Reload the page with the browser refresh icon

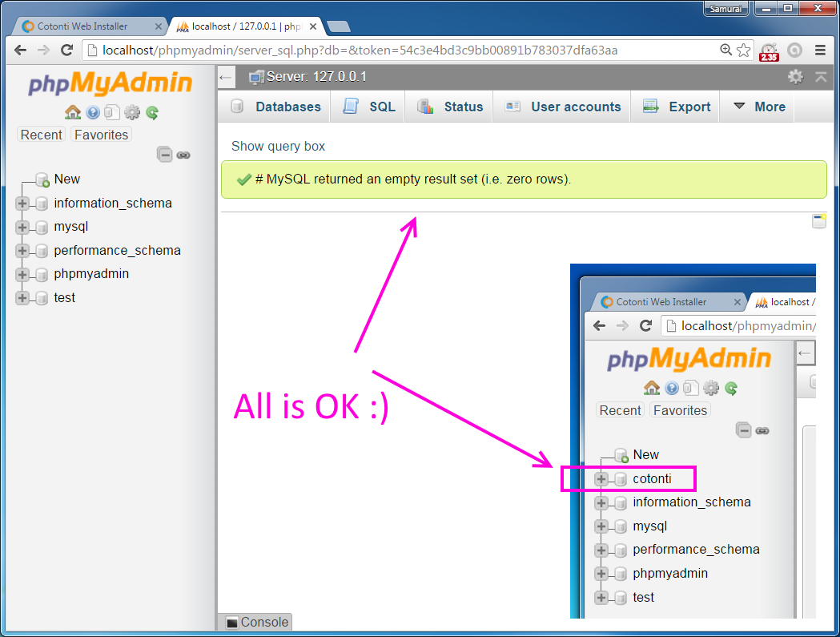(67, 50)
